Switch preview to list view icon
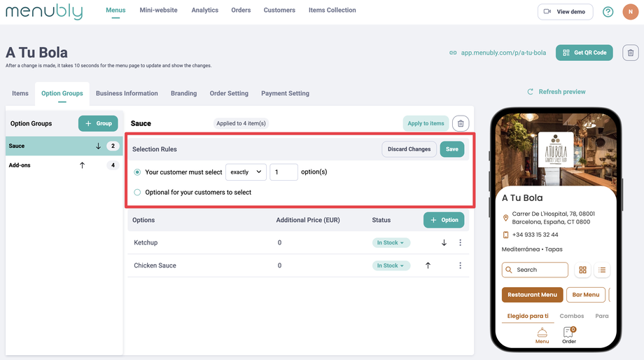The width and height of the screenshot is (644, 360). [x=602, y=270]
